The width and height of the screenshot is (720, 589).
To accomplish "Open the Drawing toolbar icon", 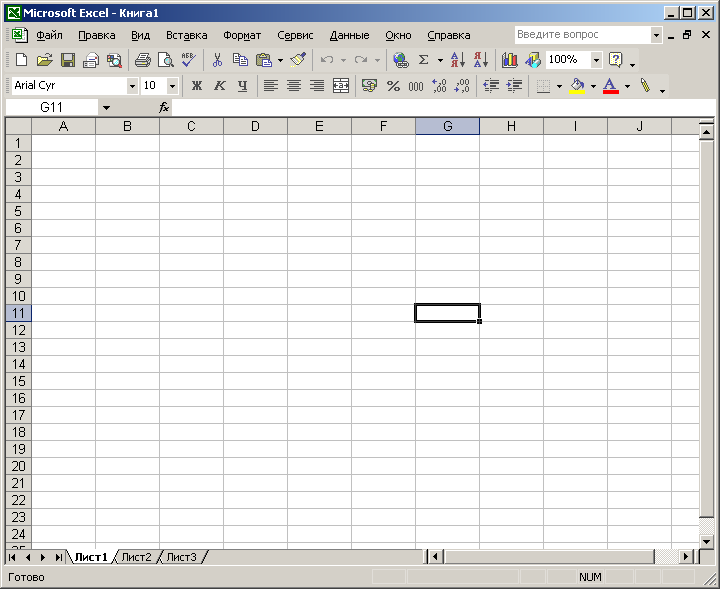I will tap(533, 60).
